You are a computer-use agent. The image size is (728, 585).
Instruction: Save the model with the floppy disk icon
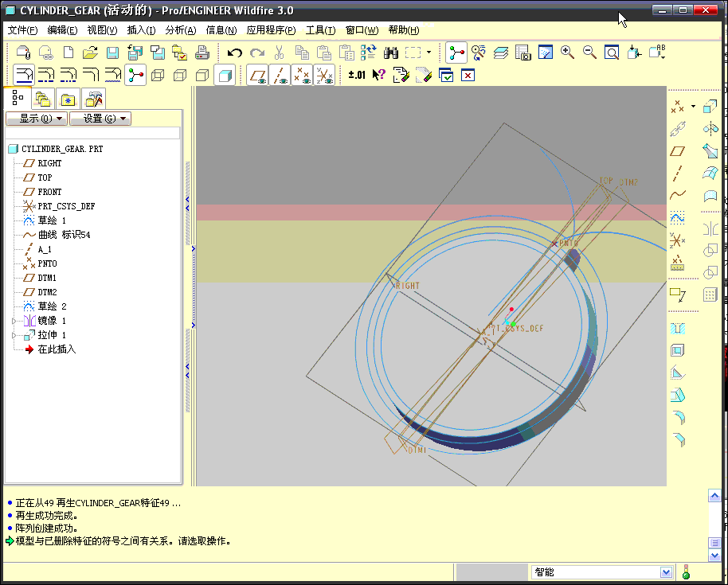point(112,53)
